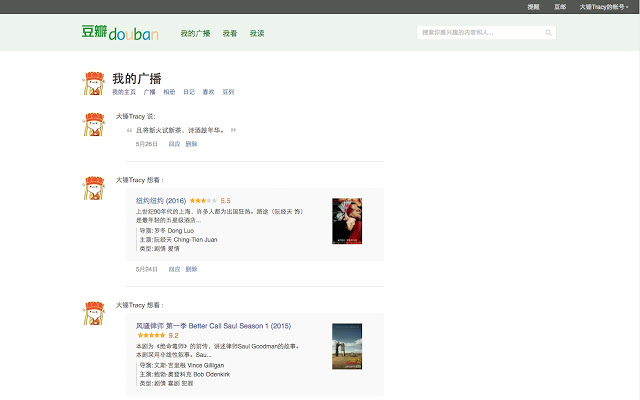Open the 我的主页 profile tab
This screenshot has height=400, width=640.
click(124, 92)
